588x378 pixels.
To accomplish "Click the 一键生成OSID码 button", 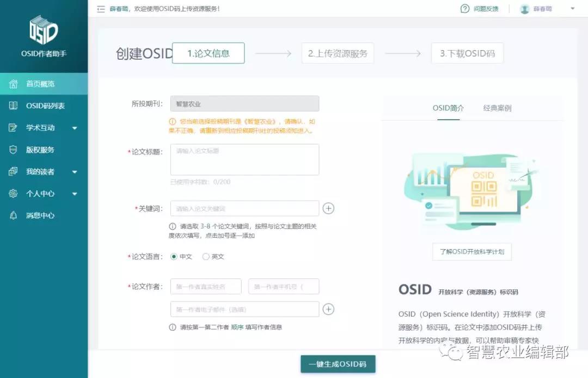I will pyautogui.click(x=338, y=364).
